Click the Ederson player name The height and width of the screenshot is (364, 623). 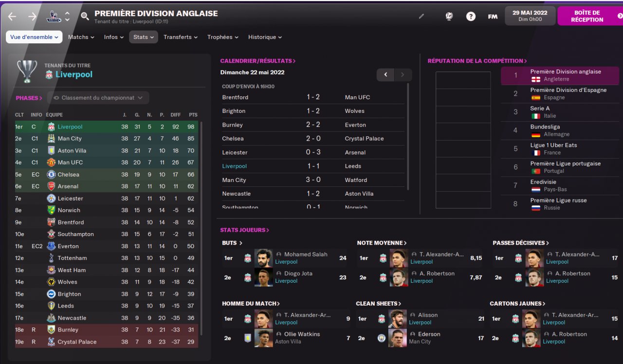coord(429,334)
